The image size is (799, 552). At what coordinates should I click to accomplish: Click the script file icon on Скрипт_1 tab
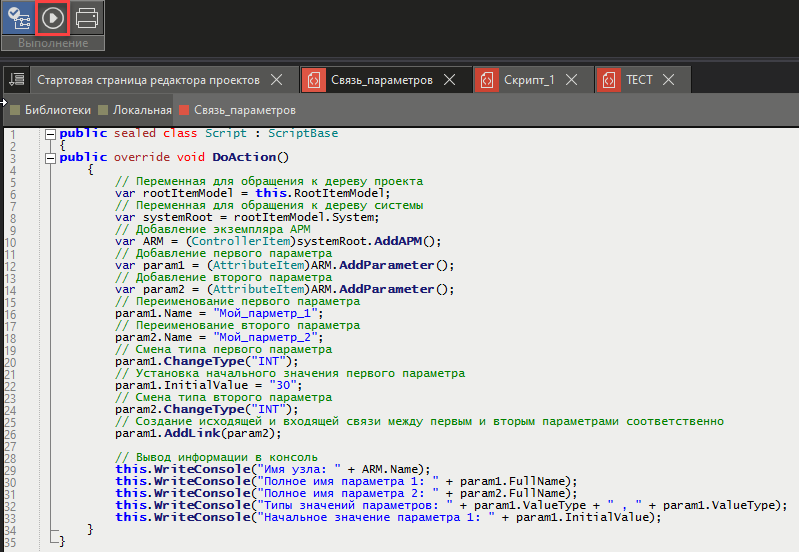(487, 80)
